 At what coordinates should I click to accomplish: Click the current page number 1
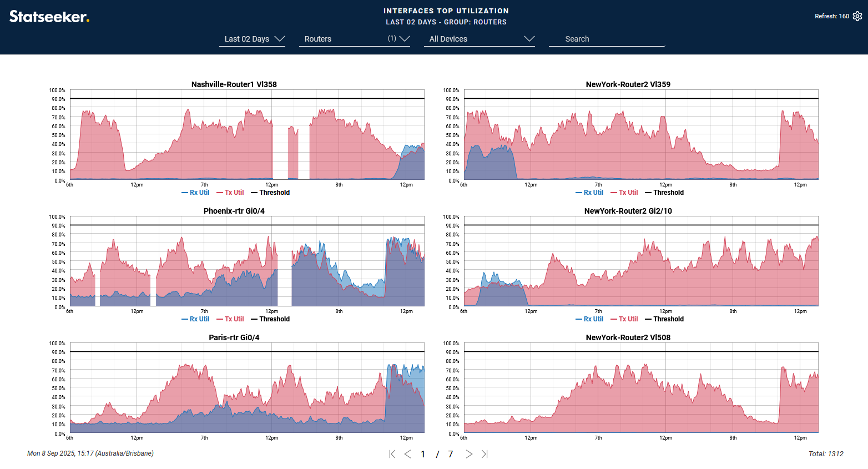coord(423,454)
